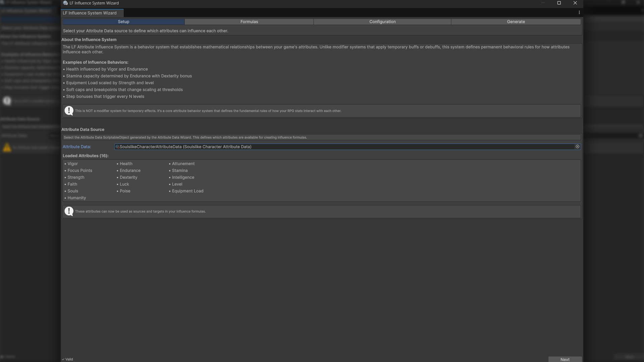Click the warning triangle icon in the left panel
The width and height of the screenshot is (644, 362).
7,148
